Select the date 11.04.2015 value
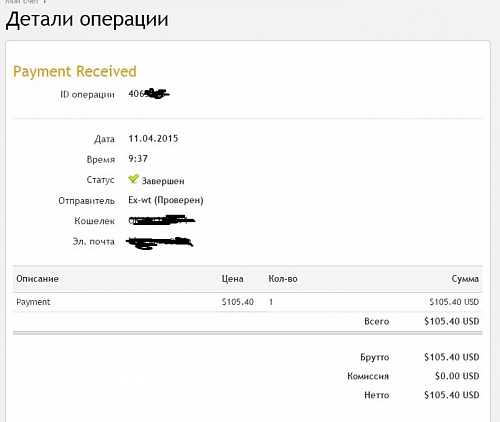Viewport: 500px width, 422px height. (153, 139)
